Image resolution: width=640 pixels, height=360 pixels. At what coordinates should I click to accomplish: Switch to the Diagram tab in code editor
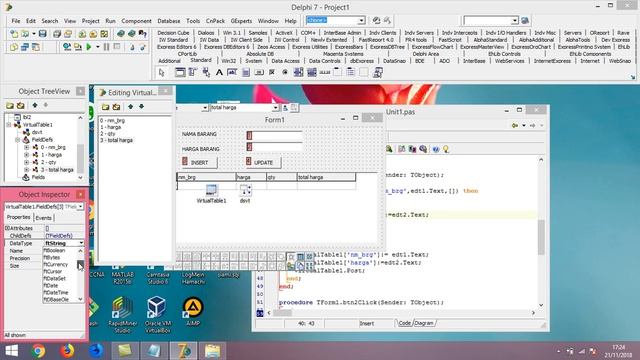point(424,323)
